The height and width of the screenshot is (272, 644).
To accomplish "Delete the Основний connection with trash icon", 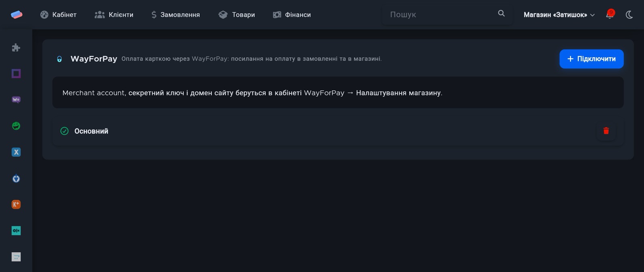I will coord(606,131).
